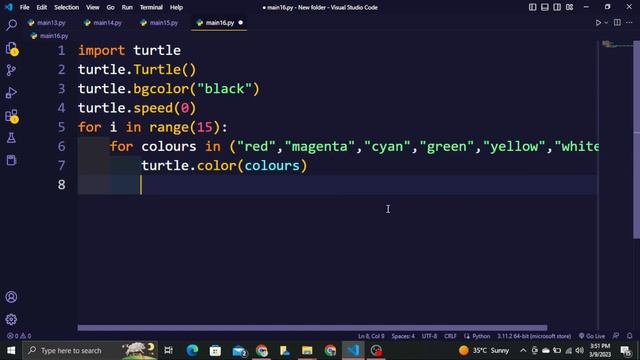640x360 pixels.
Task: Open the Selection menu
Action: 67,7
